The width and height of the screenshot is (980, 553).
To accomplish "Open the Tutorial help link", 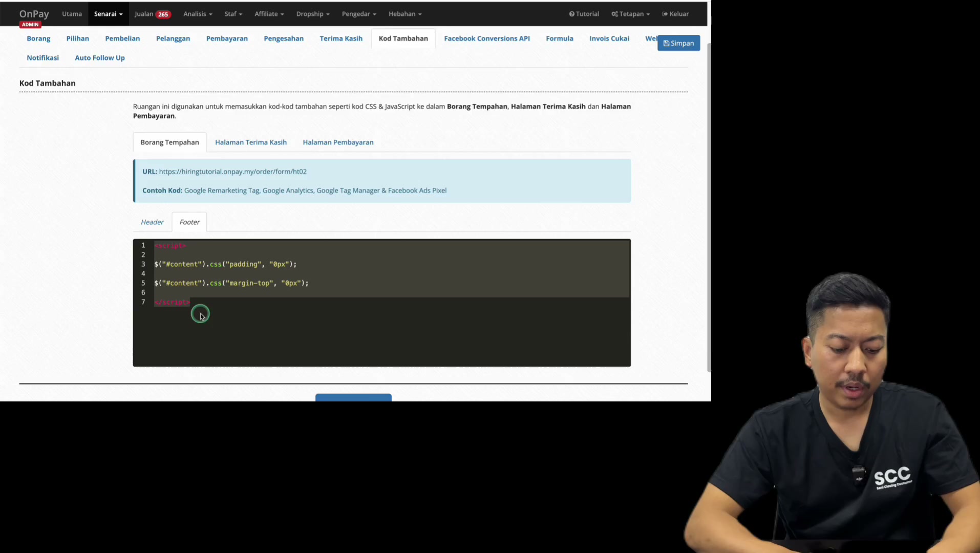I will 584,14.
